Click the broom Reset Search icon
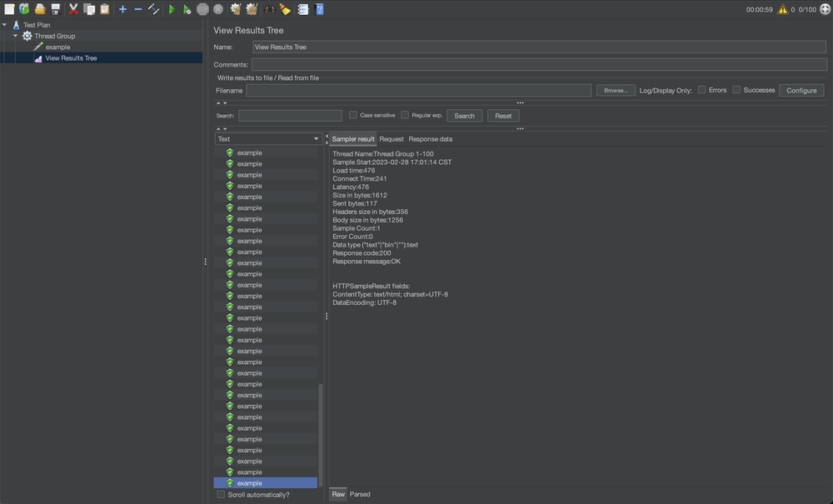The height and width of the screenshot is (504, 833). tap(286, 9)
